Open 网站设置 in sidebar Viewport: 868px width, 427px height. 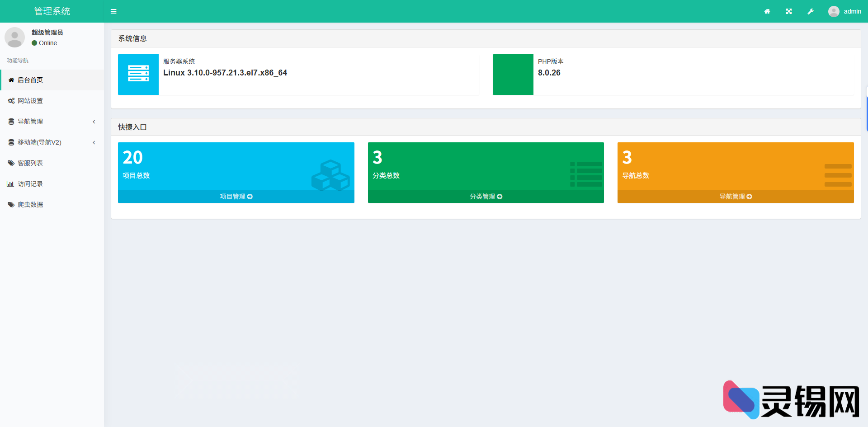coord(30,101)
